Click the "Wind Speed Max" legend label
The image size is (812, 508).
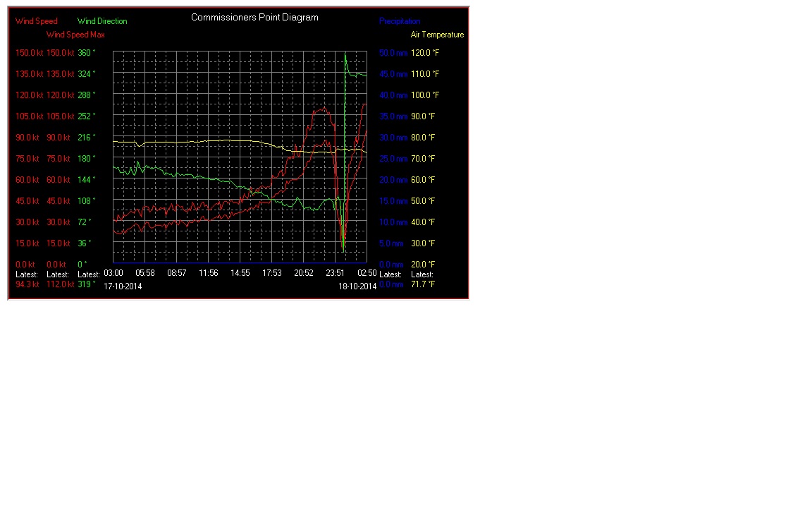point(75,35)
